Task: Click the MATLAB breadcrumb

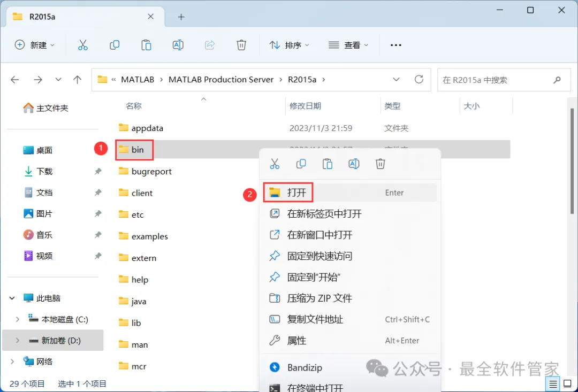Action: tap(138, 80)
